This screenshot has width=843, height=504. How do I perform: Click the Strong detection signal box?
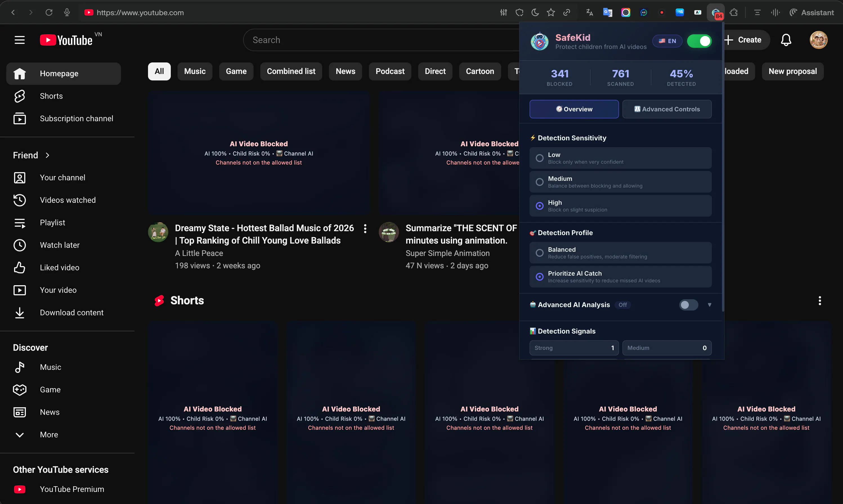[x=574, y=348]
